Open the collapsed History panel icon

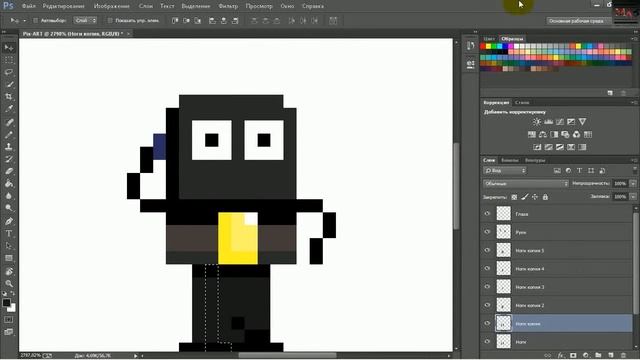tap(471, 46)
